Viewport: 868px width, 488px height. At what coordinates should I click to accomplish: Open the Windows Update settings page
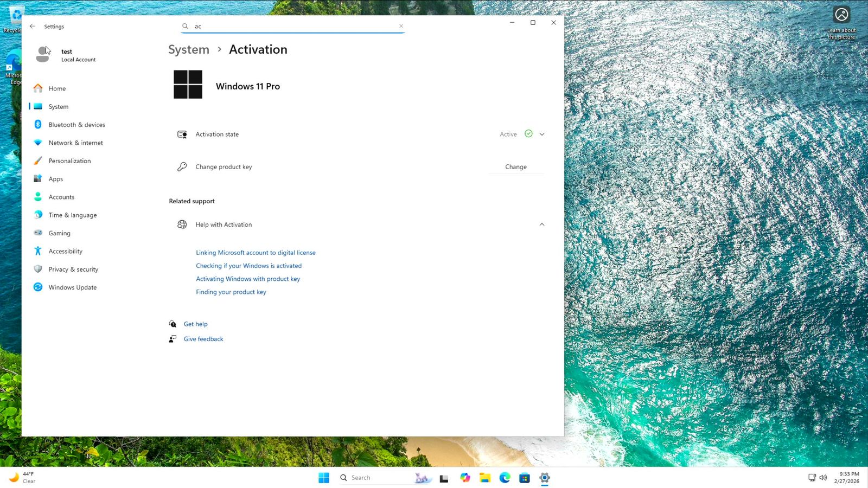(x=72, y=287)
